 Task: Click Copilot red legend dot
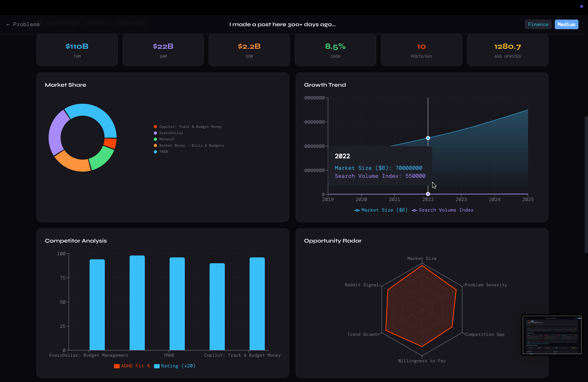pos(155,127)
